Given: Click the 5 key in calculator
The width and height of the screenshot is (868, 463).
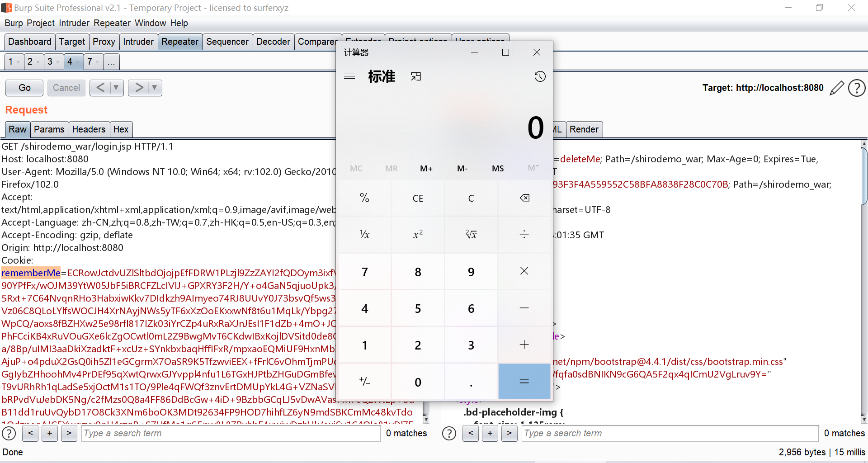Looking at the screenshot, I should pyautogui.click(x=418, y=308).
